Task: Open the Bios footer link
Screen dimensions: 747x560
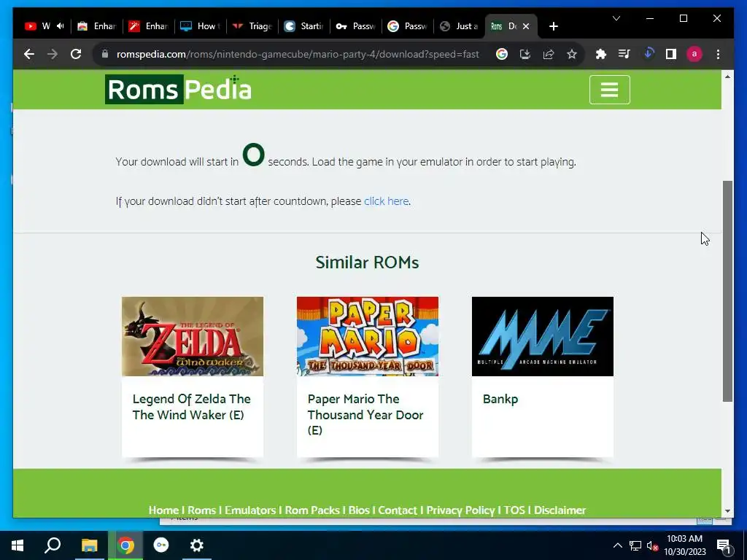Action: tap(359, 510)
